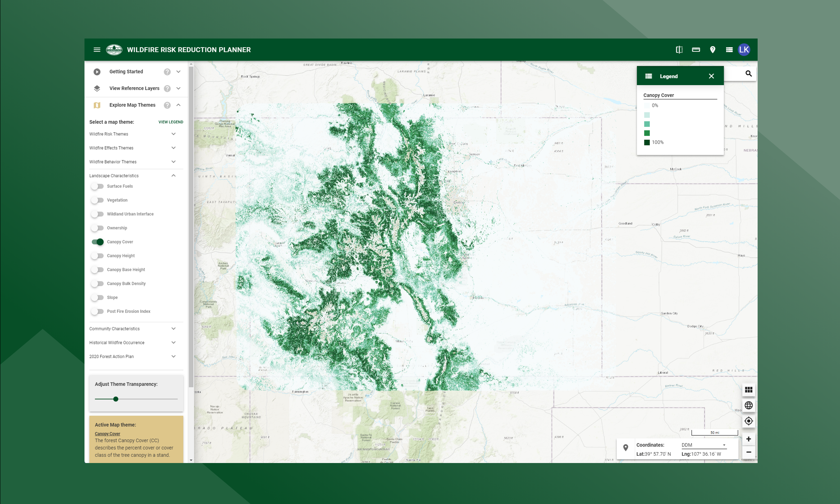Click the Legend panel list icon
This screenshot has width=840, height=504.
point(649,76)
